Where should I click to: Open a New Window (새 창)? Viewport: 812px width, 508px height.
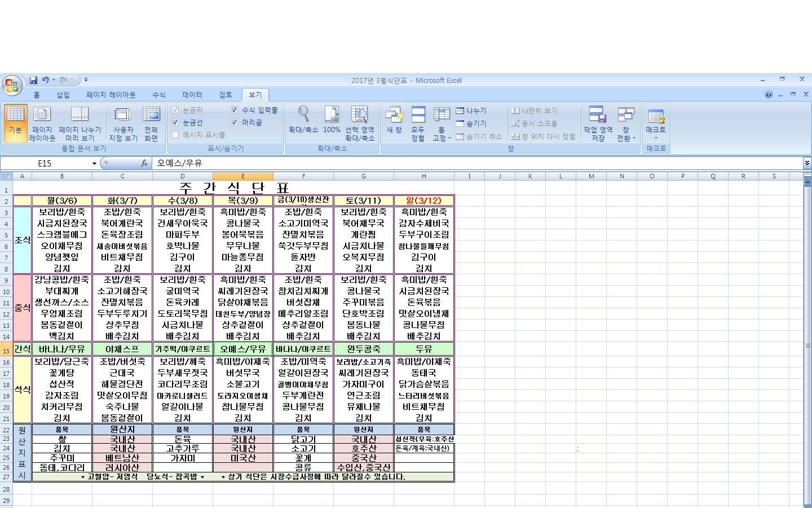[394, 120]
